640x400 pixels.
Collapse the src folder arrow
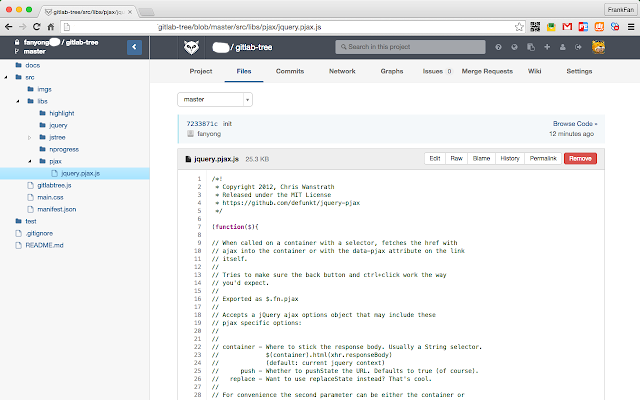point(6,77)
